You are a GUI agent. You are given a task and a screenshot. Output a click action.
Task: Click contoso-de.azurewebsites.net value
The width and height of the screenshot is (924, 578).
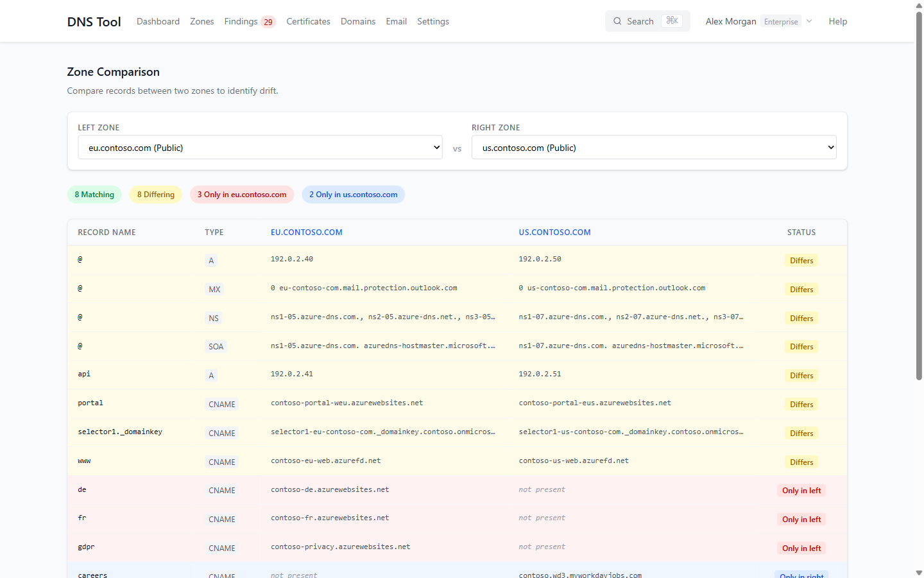(330, 489)
